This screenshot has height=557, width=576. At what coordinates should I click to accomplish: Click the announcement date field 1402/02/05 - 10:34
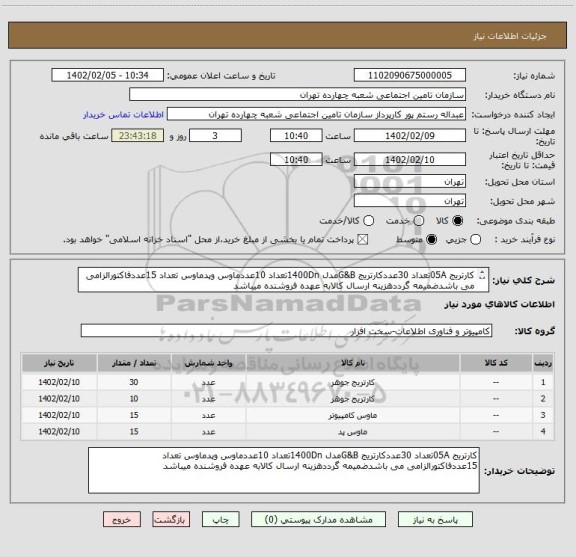(x=108, y=75)
